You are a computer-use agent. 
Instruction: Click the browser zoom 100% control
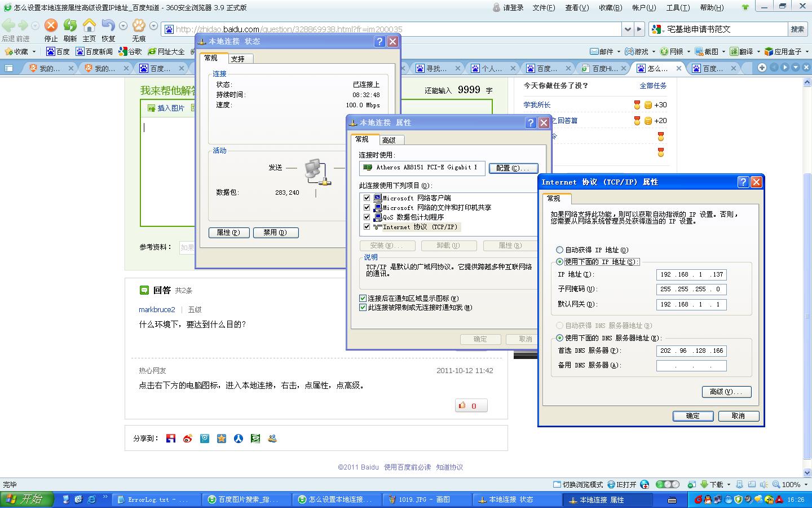(790, 484)
